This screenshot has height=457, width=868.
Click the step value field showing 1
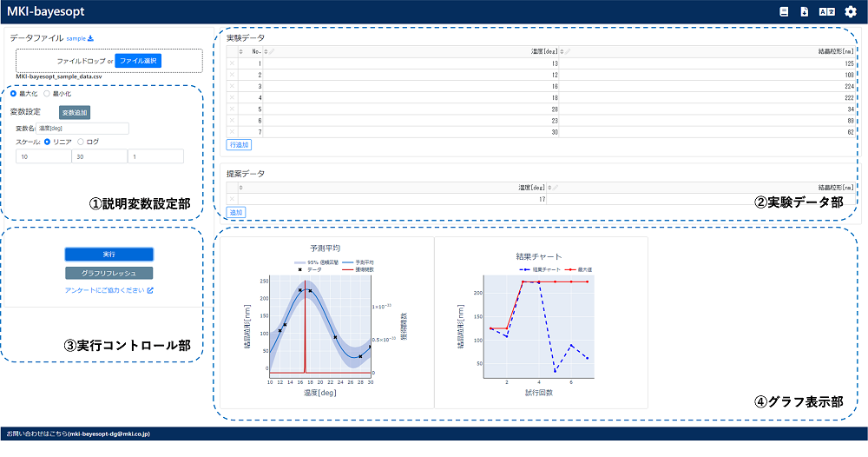click(155, 156)
